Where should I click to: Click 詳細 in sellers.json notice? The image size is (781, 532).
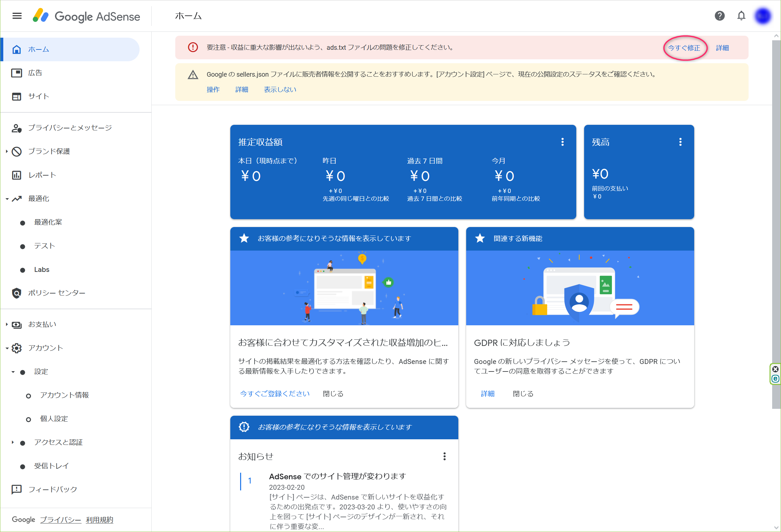(242, 89)
